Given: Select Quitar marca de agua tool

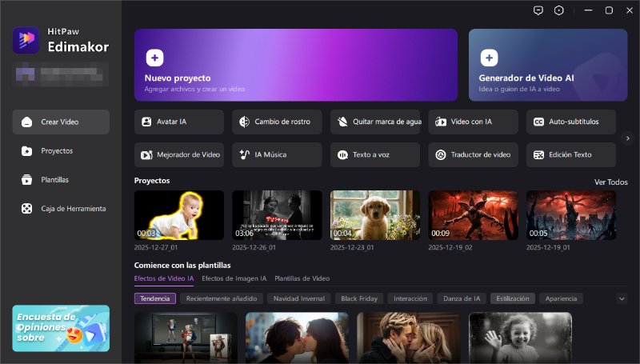Looking at the screenshot, I should (375, 122).
